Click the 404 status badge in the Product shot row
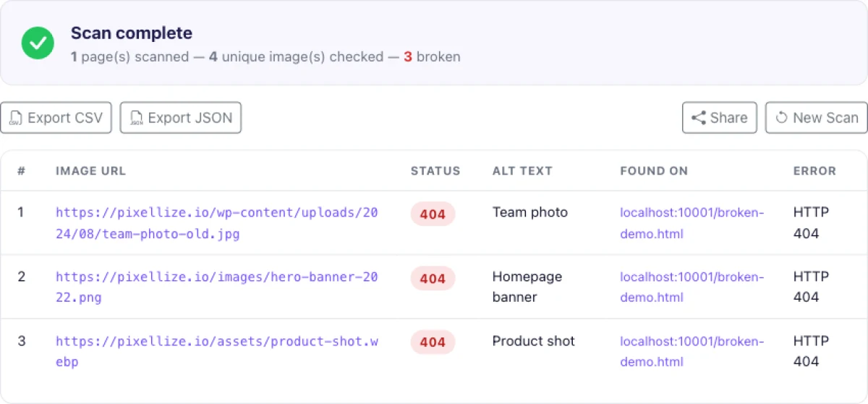The image size is (868, 404). click(433, 342)
